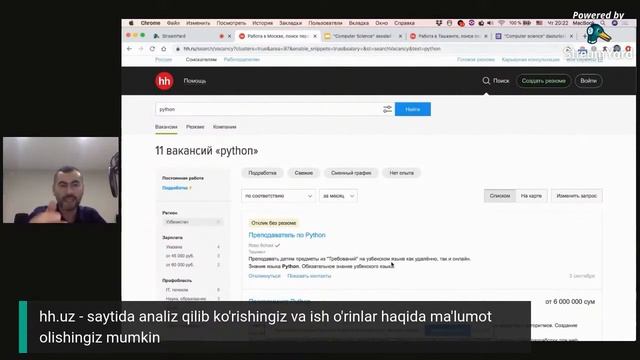Viewport: 640px width, 360px height.
Task: Open the Преподаватель по Python vacancy
Action: coord(287,235)
